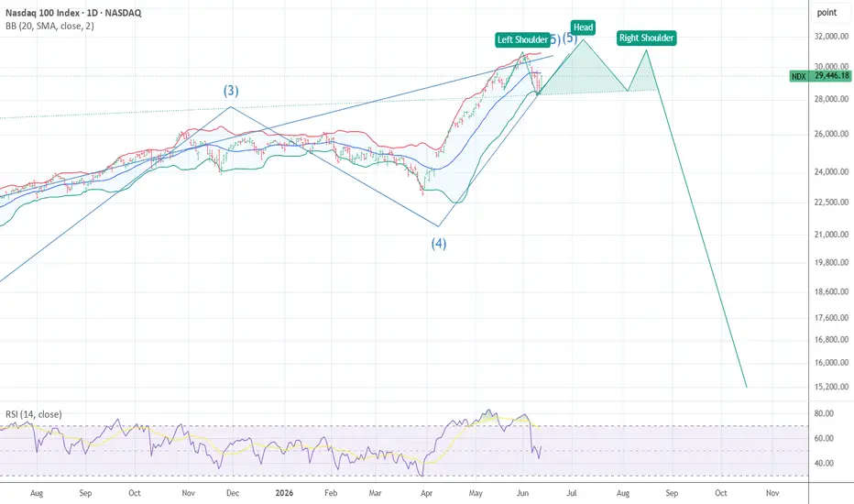854x504 pixels.
Task: Click the Nov label at the time axis end
Action: coord(772,493)
